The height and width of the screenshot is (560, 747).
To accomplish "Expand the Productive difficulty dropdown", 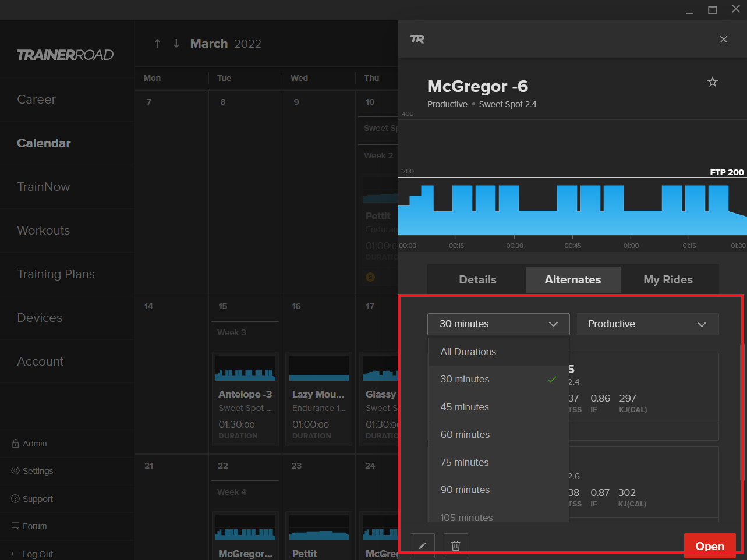I will (x=647, y=324).
